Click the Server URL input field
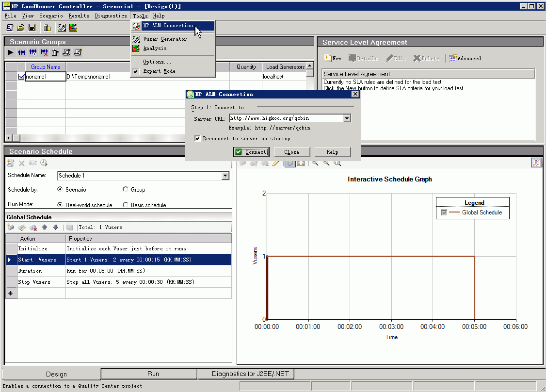The width and height of the screenshot is (546, 392). (286, 118)
